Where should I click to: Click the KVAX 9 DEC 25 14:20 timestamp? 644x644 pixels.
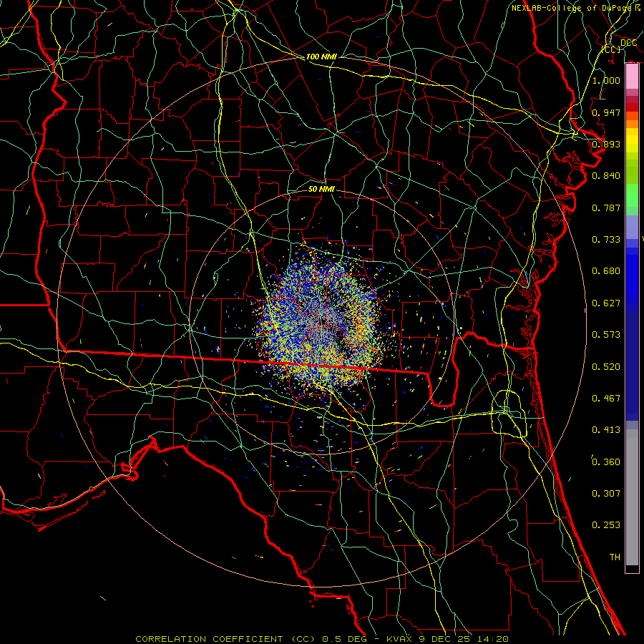pyautogui.click(x=448, y=639)
